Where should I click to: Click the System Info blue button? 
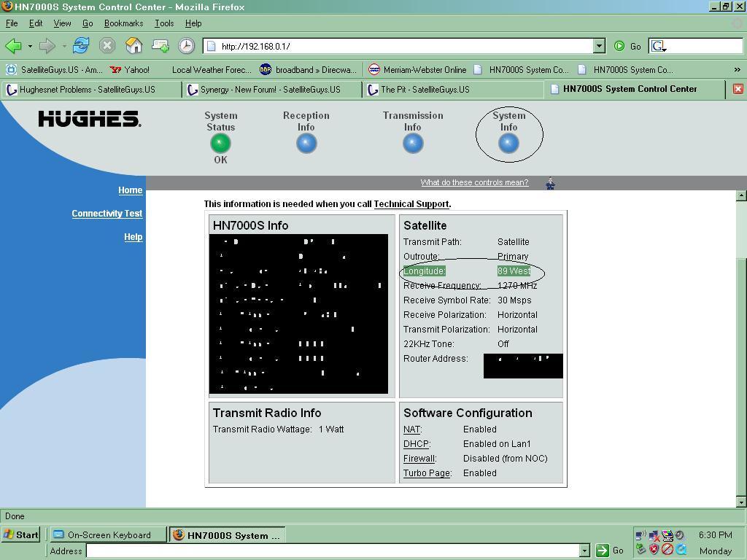pyautogui.click(x=508, y=144)
